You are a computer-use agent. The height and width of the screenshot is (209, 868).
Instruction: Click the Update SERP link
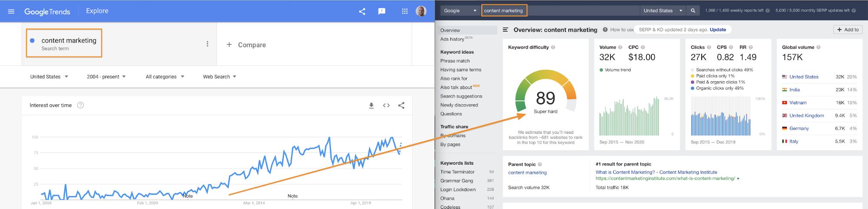pos(718,30)
